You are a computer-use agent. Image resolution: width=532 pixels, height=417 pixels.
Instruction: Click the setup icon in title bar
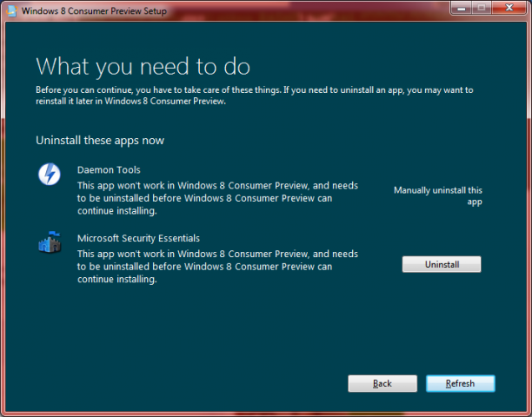(x=11, y=10)
